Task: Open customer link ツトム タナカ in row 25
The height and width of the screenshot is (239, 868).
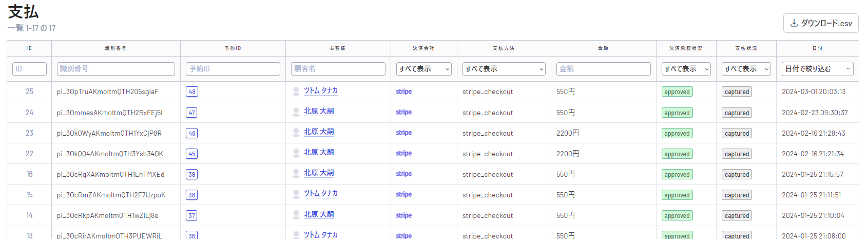Action: point(321,90)
